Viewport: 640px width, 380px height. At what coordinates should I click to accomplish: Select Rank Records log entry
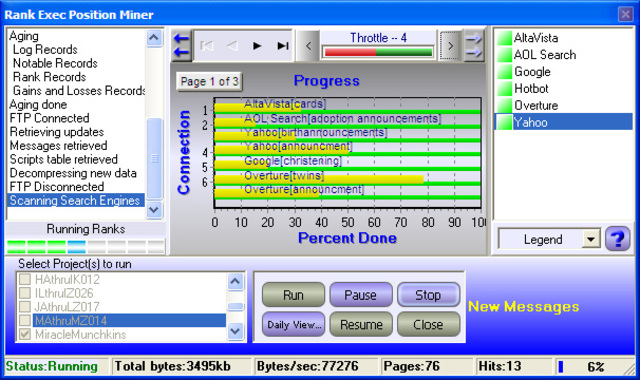(x=49, y=77)
